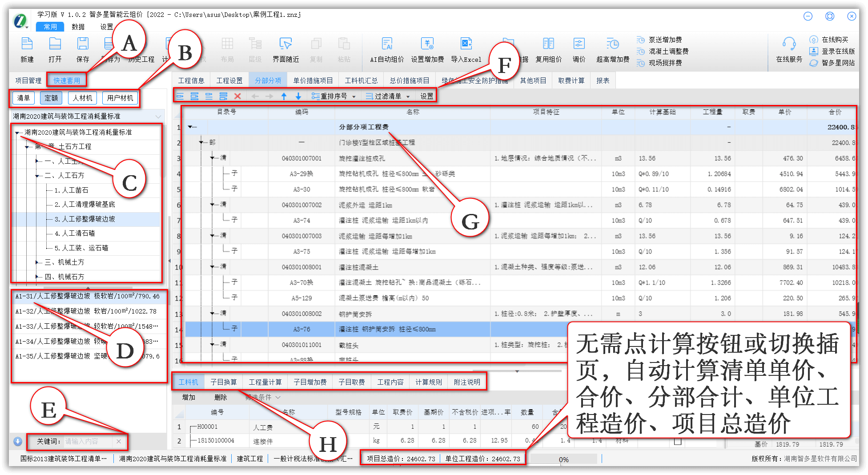This screenshot has width=868, height=475.
Task: Delete selected row with red X icon
Action: [238, 96]
